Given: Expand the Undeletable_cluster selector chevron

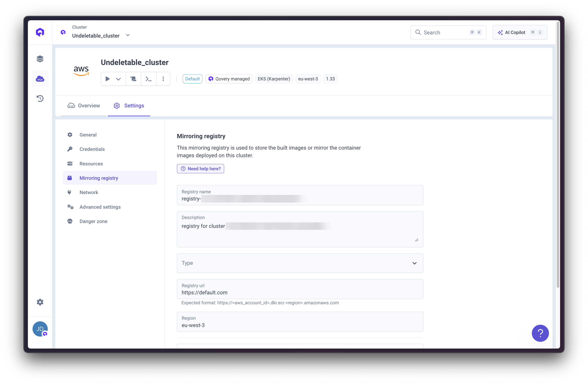Looking at the screenshot, I should (x=128, y=35).
